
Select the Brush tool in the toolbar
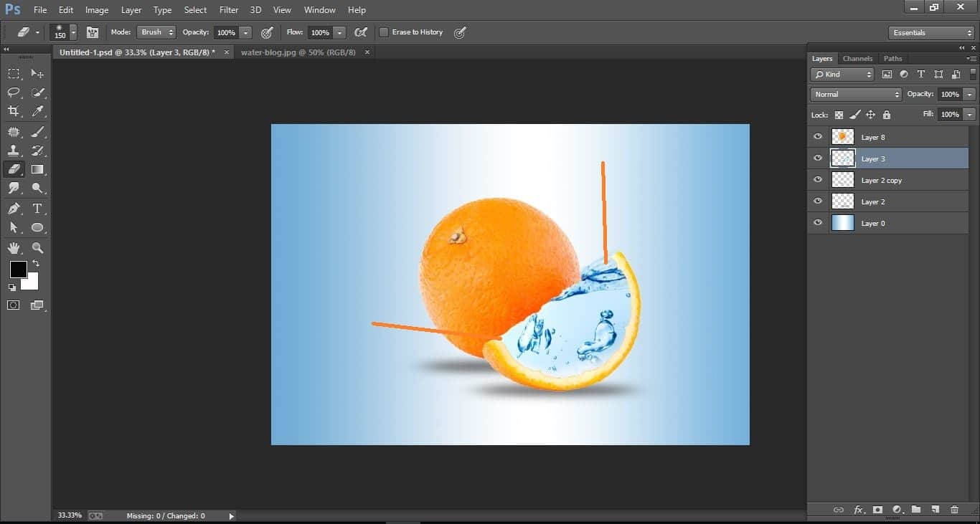[x=37, y=130]
